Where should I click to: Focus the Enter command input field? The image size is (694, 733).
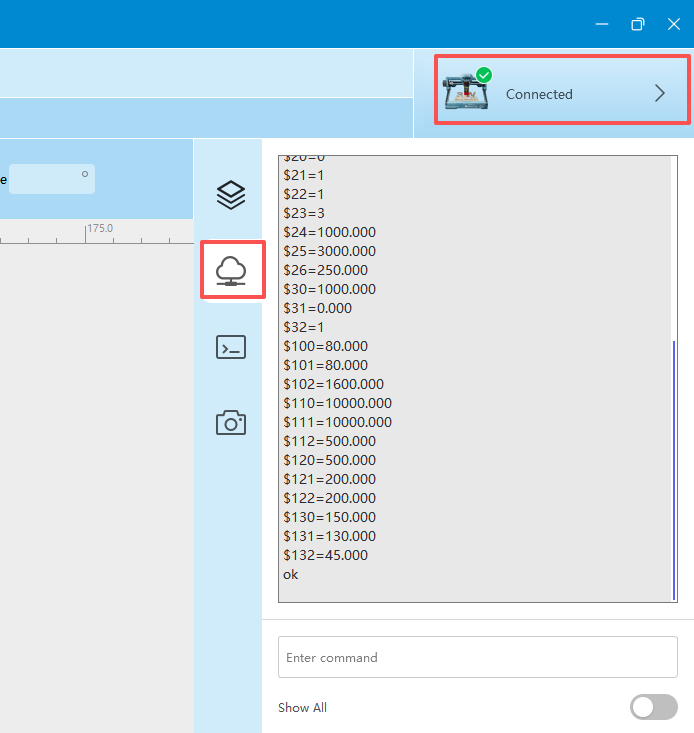coord(478,657)
